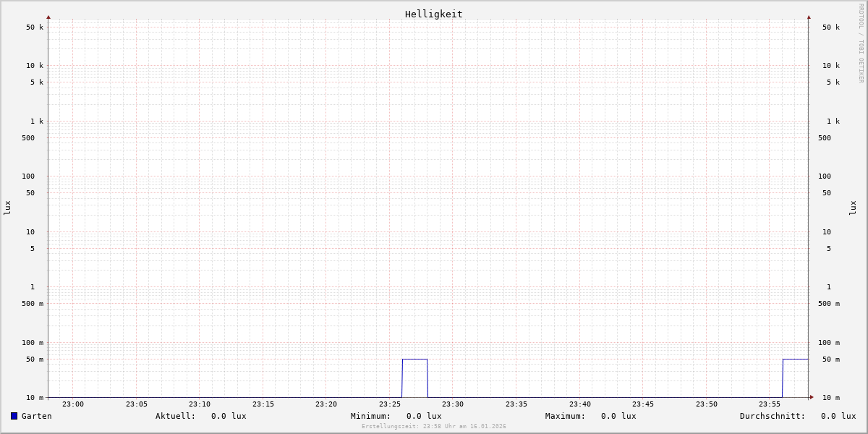Click the 23:20 time axis label

click(x=326, y=404)
